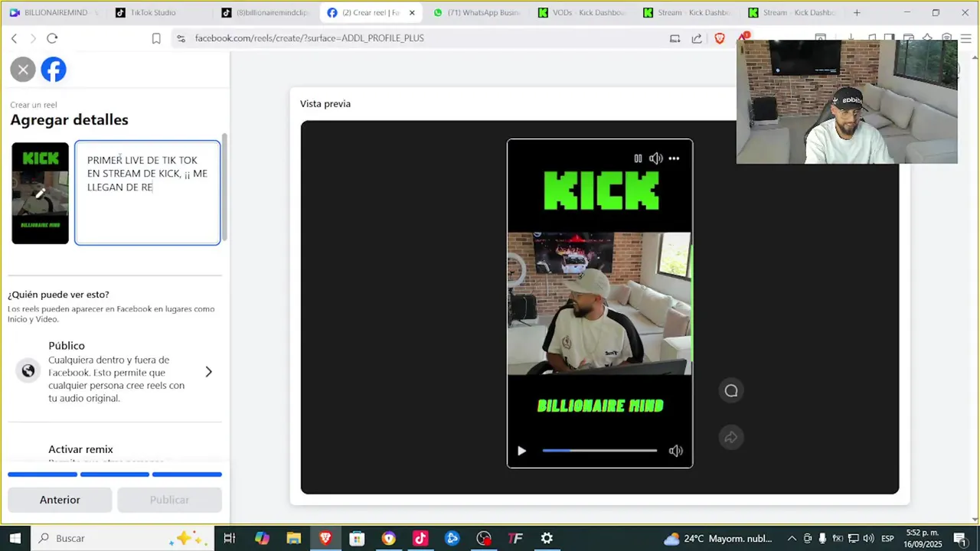
Task: Open File Explorer from taskbar
Action: [x=294, y=538]
